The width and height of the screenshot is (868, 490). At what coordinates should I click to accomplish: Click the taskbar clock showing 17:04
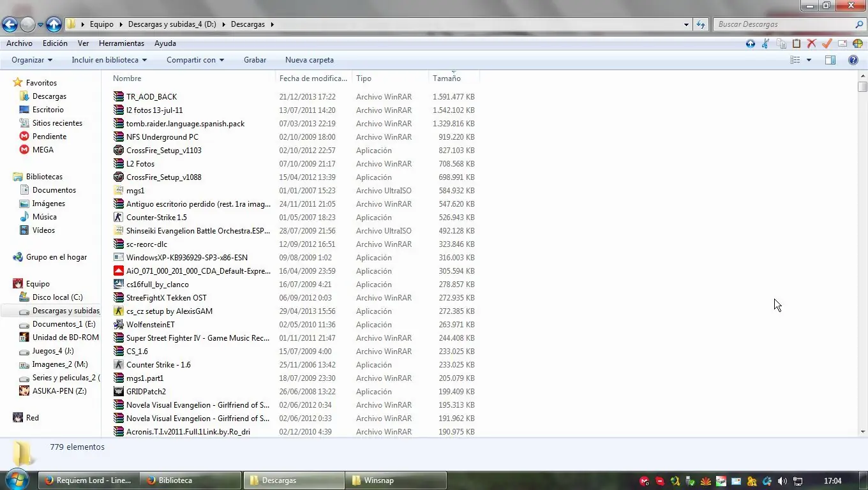[x=832, y=481]
